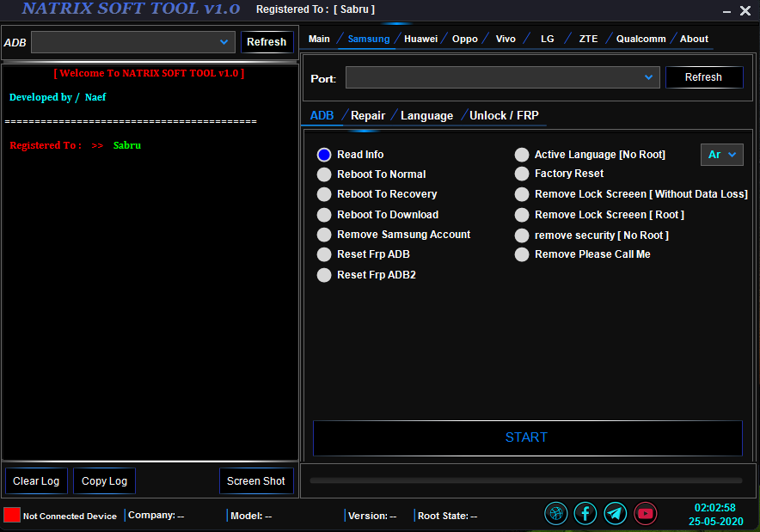This screenshot has width=760, height=532.
Task: Click 'Registered To : [ Sabru ]' title text
Action: pos(316,9)
